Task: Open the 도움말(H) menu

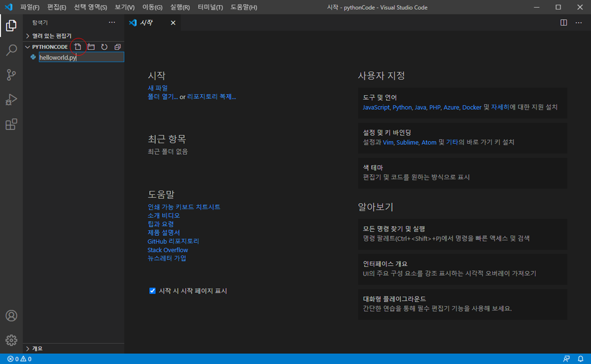Action: pos(244,7)
